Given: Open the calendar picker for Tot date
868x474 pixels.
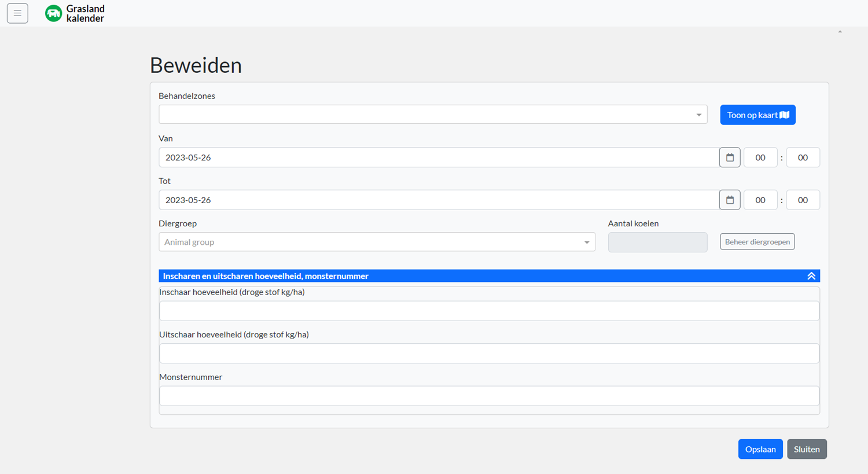Looking at the screenshot, I should (x=729, y=200).
